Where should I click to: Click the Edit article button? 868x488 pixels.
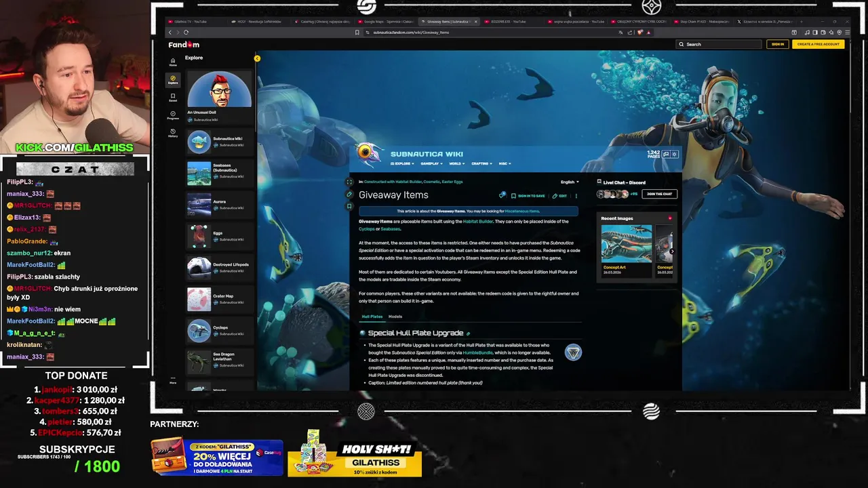pyautogui.click(x=559, y=196)
